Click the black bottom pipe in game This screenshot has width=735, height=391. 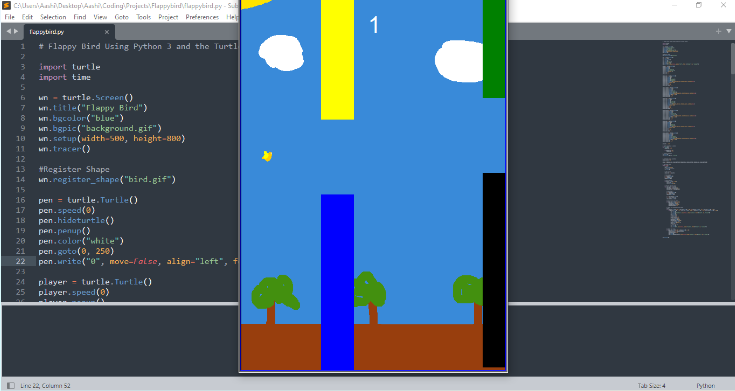pyautogui.click(x=494, y=270)
